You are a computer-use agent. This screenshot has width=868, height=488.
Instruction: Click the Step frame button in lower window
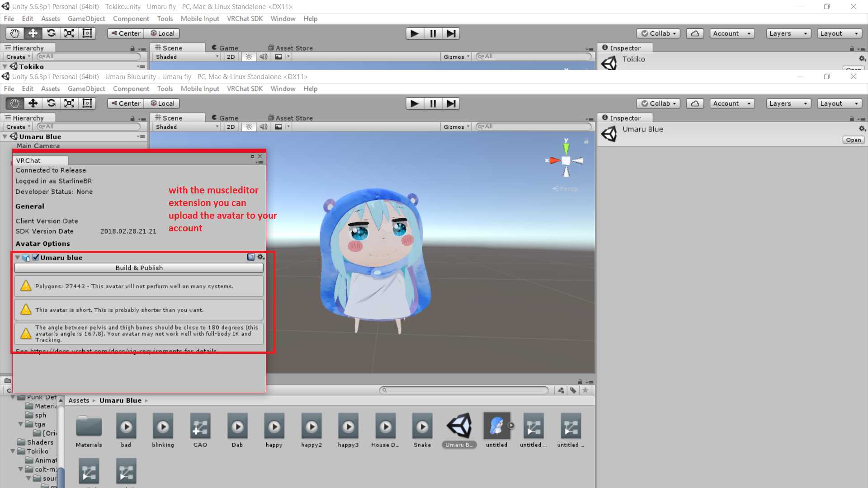coord(451,103)
